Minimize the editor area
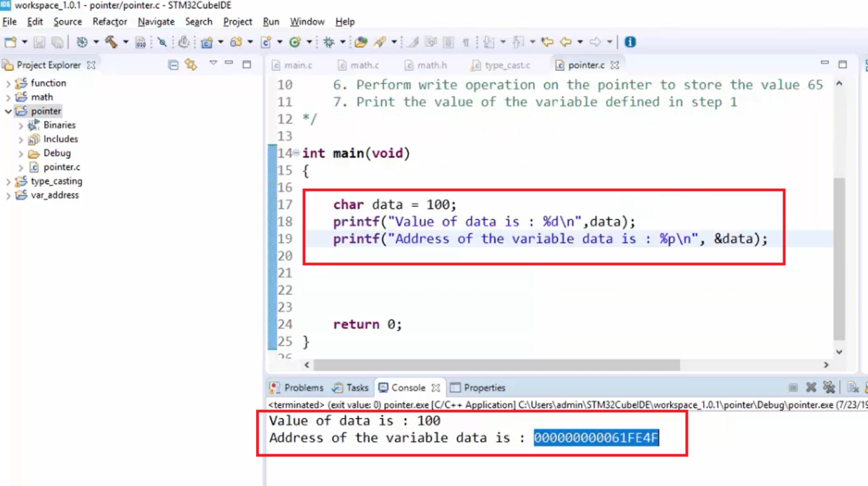 click(825, 64)
